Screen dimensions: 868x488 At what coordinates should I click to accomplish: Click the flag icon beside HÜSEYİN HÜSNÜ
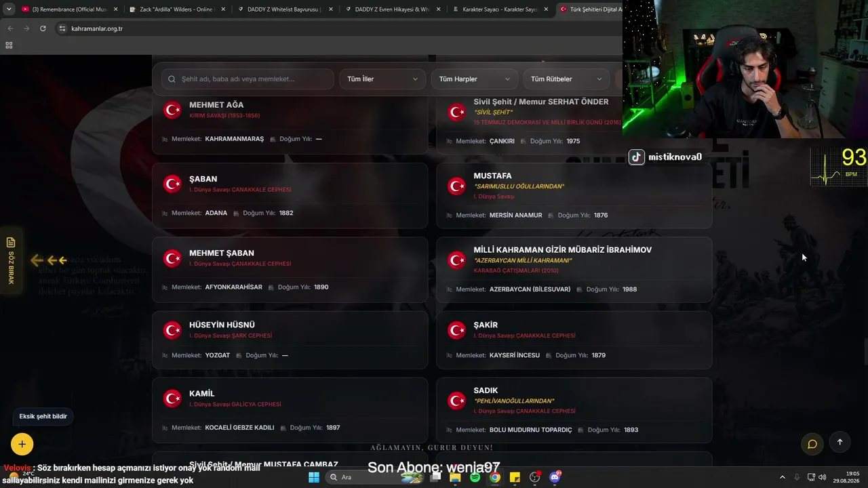pos(173,330)
